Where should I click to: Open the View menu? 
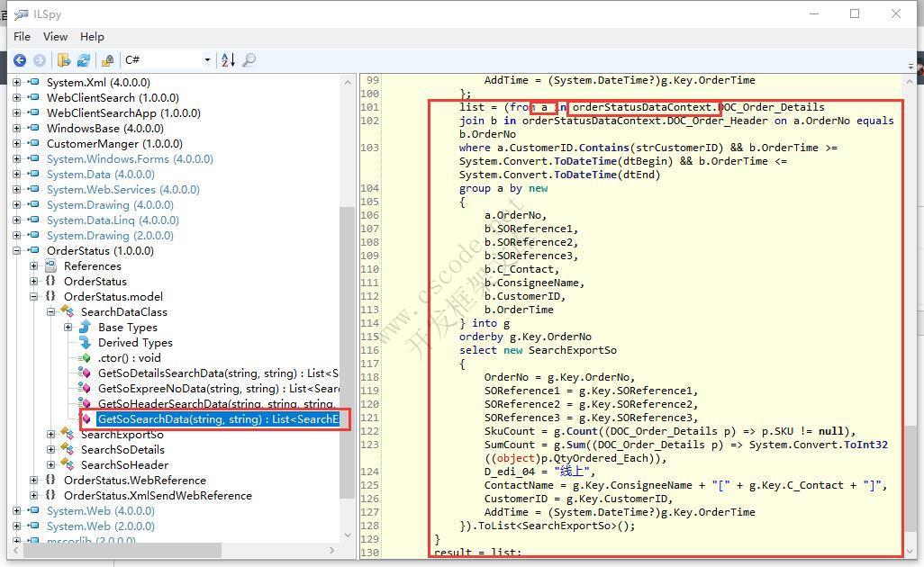point(55,37)
